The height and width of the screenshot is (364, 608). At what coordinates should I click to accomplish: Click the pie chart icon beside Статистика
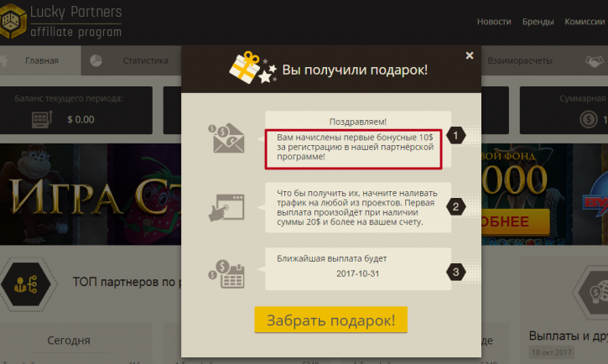(x=96, y=60)
